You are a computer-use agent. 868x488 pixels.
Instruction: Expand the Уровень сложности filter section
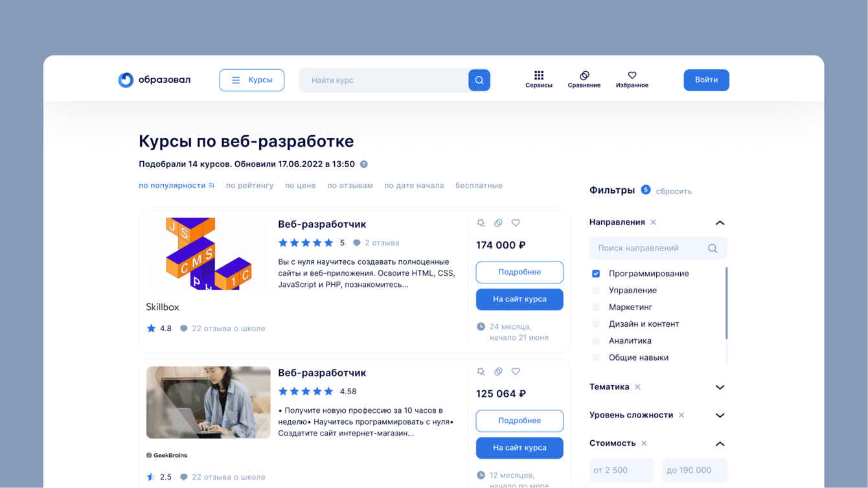point(720,416)
